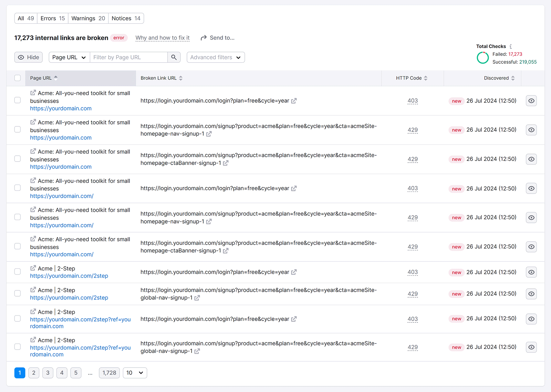The image size is (551, 392).
Task: Click the Send to arrow icon
Action: point(204,38)
